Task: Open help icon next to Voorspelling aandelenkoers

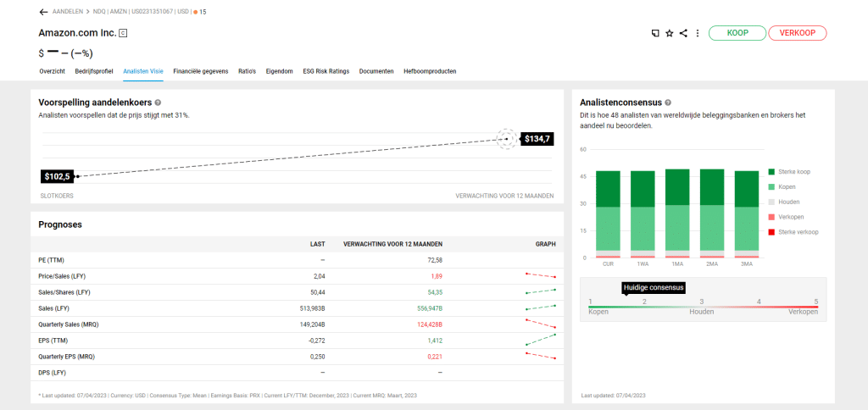Action: coord(158,102)
